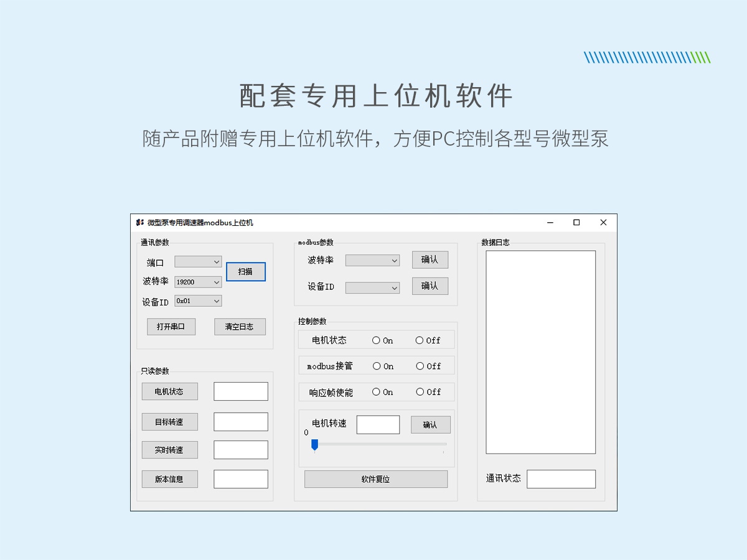747x560 pixels.
Task: Click the 通讯状态 status text box
Action: [561, 479]
